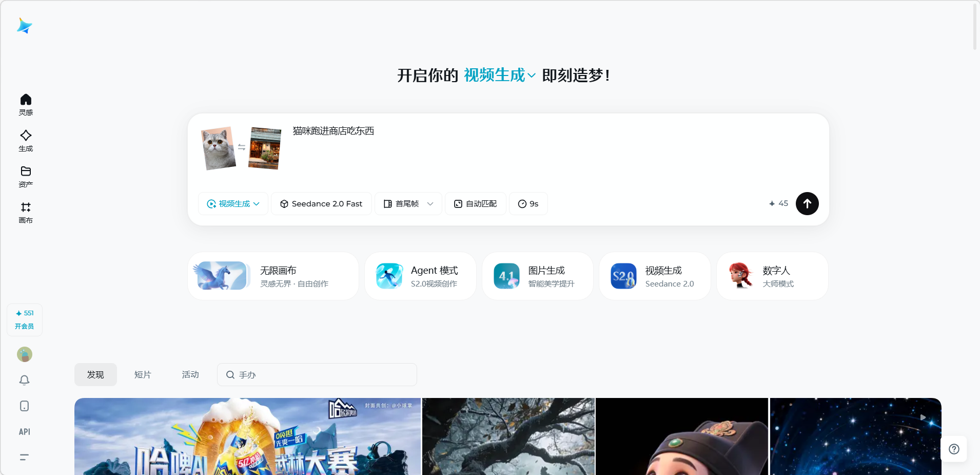Expand the sidebar collapse menu icon

(25, 457)
